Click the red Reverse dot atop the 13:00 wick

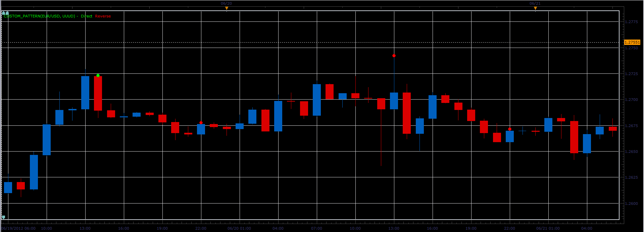click(394, 56)
